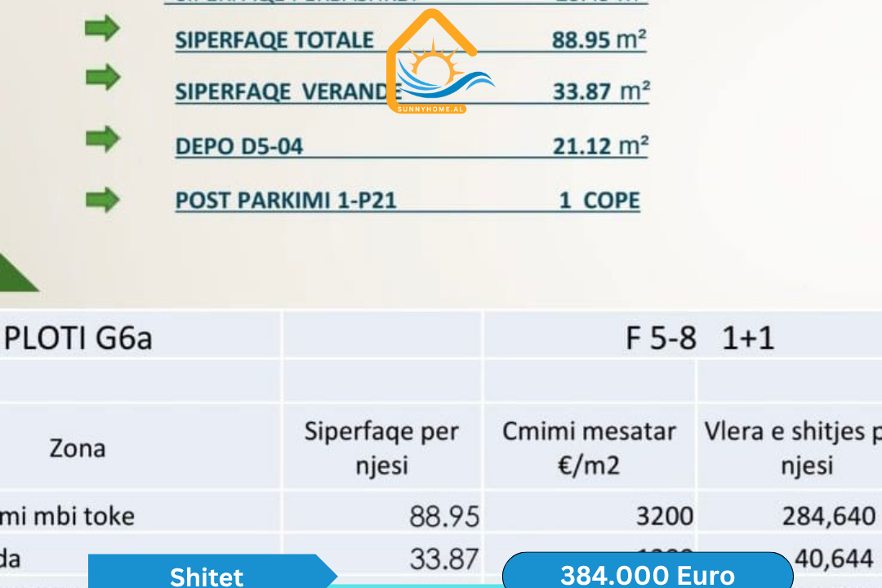Click the Cmimi mesatar €/m2 column header

click(589, 448)
